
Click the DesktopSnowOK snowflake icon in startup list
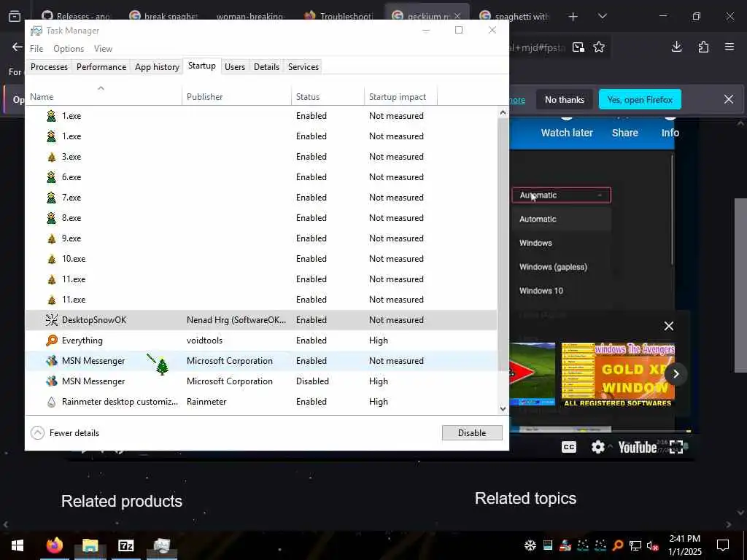52,320
